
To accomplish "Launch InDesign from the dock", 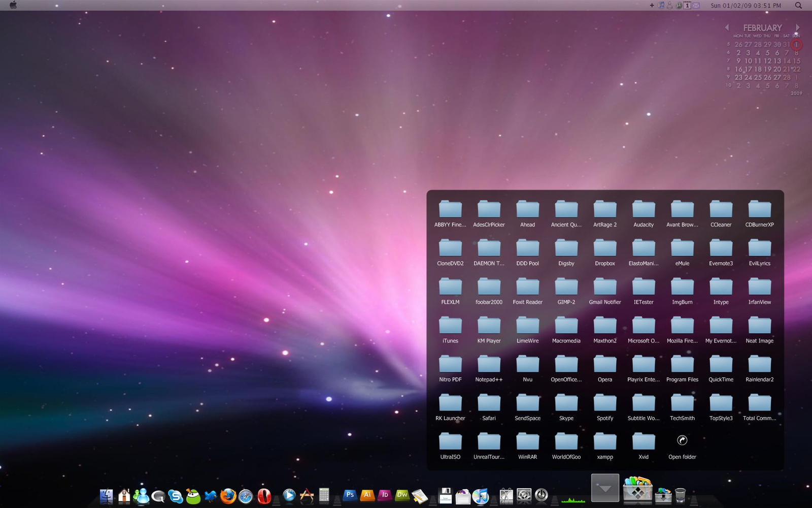I will (385, 495).
